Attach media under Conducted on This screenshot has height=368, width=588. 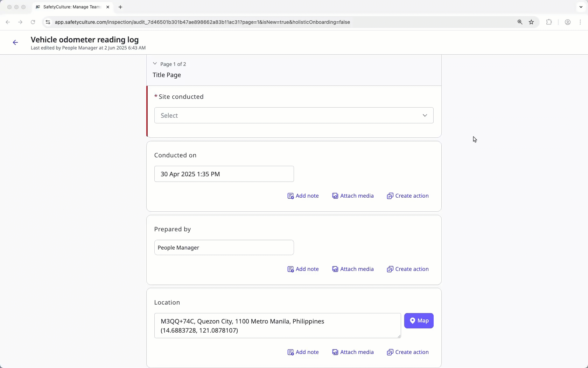(353, 196)
